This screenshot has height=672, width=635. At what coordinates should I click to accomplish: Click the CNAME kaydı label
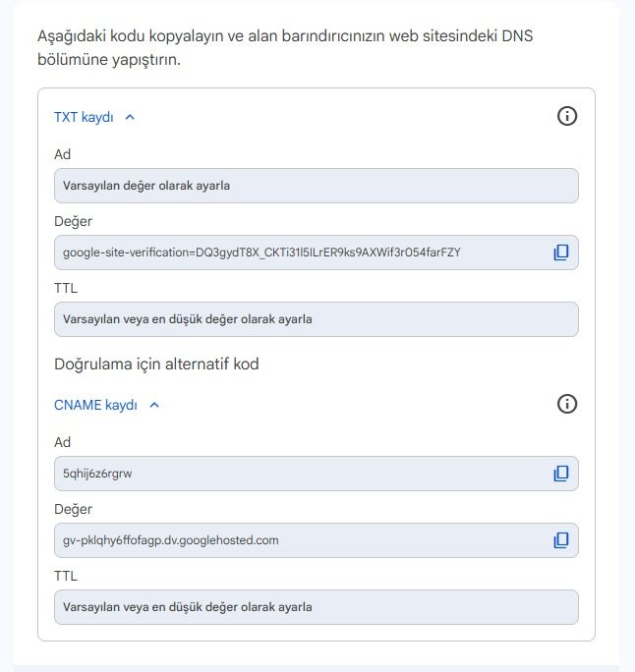pyautogui.click(x=95, y=405)
